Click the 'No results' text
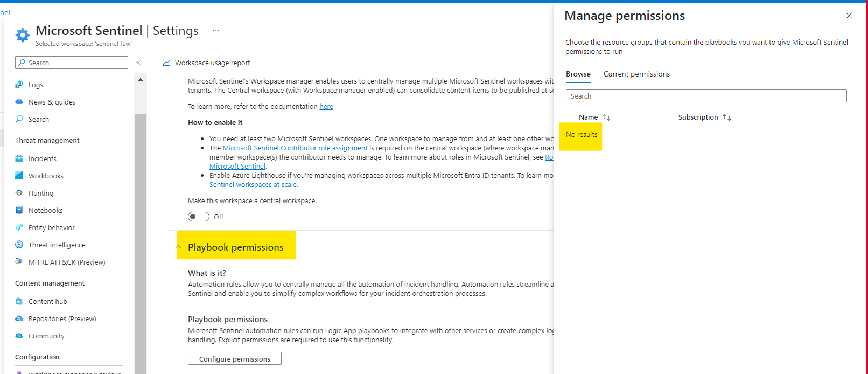This screenshot has width=868, height=374. point(582,135)
